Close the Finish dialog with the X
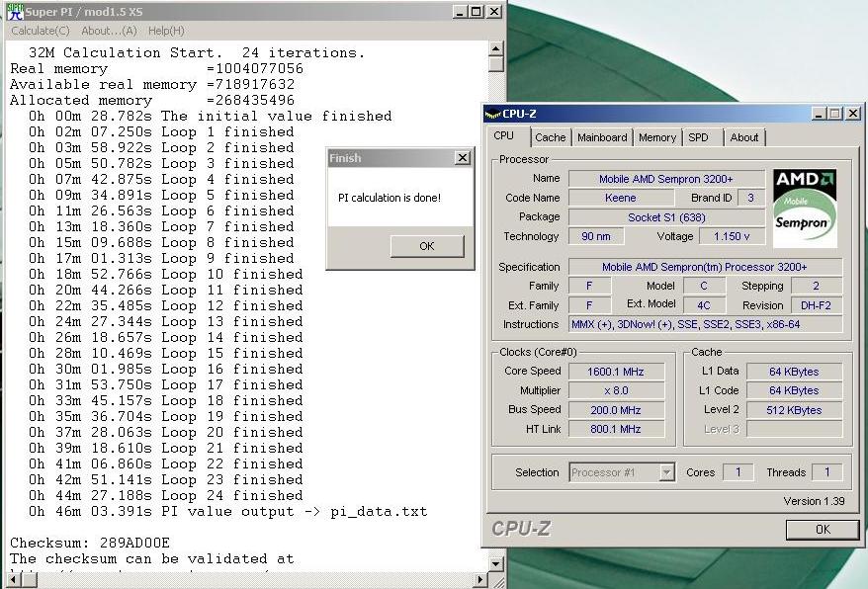Screen dimensions: 868x589 pos(463,158)
